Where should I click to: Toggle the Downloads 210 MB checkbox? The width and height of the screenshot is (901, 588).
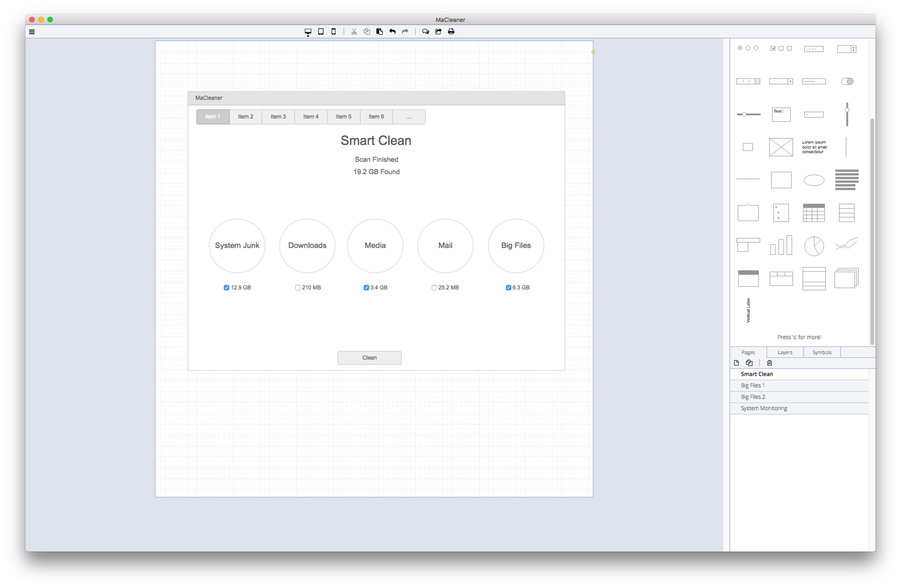tap(298, 287)
